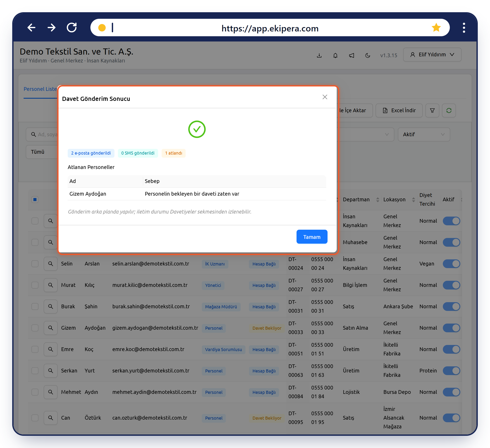The width and height of the screenshot is (490, 448).
Task: Toggle the select-all checkbox in table header
Action: [35, 200]
